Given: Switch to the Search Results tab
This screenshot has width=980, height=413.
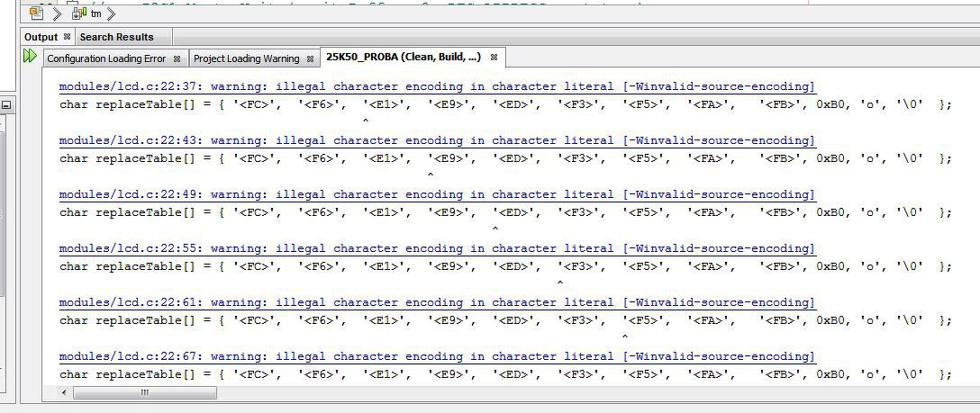Looking at the screenshot, I should [x=117, y=37].
